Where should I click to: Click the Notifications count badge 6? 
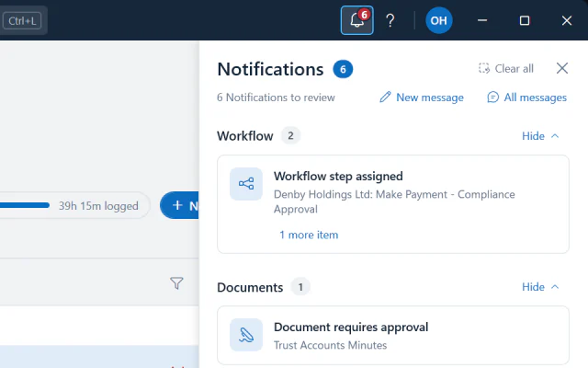click(x=343, y=69)
